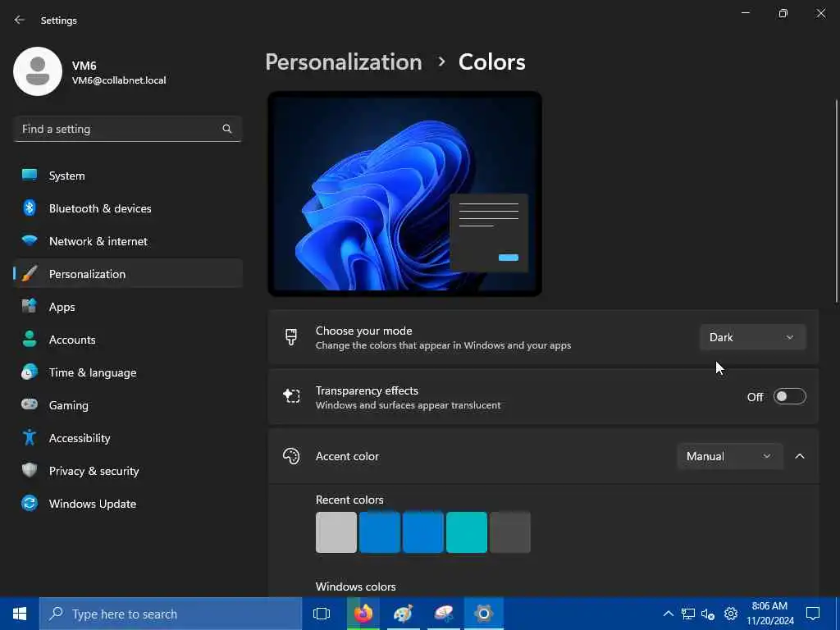Screen dimensions: 840x630
Task: Click the Gaming controller icon
Action: (x=30, y=404)
